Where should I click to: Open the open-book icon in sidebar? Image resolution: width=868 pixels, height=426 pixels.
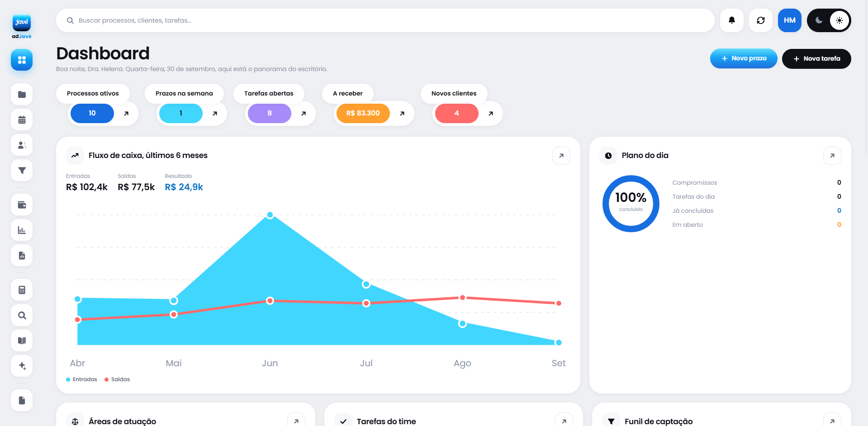point(22,340)
